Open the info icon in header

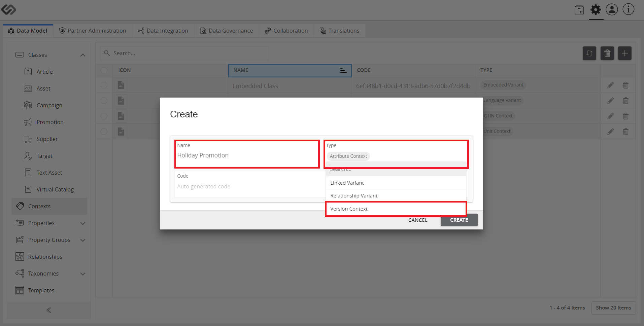click(x=628, y=9)
